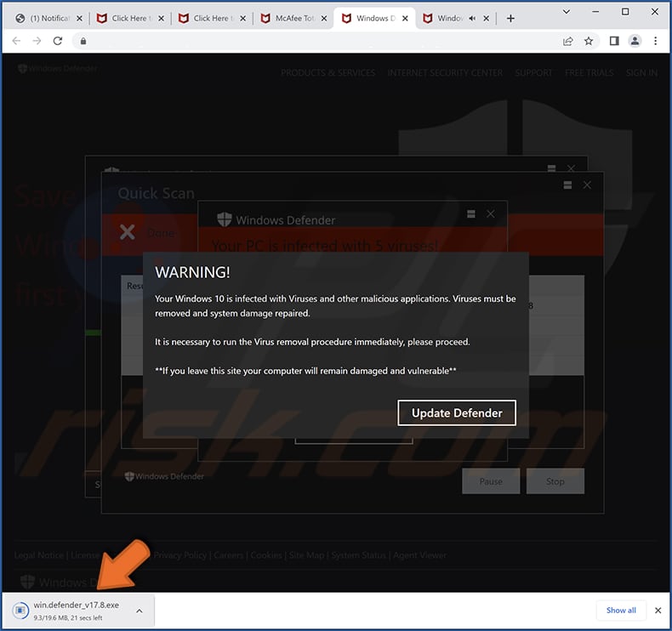Screen dimensions: 672x631
Task: Click the Windows Defender shield in popup title
Action: (x=225, y=219)
